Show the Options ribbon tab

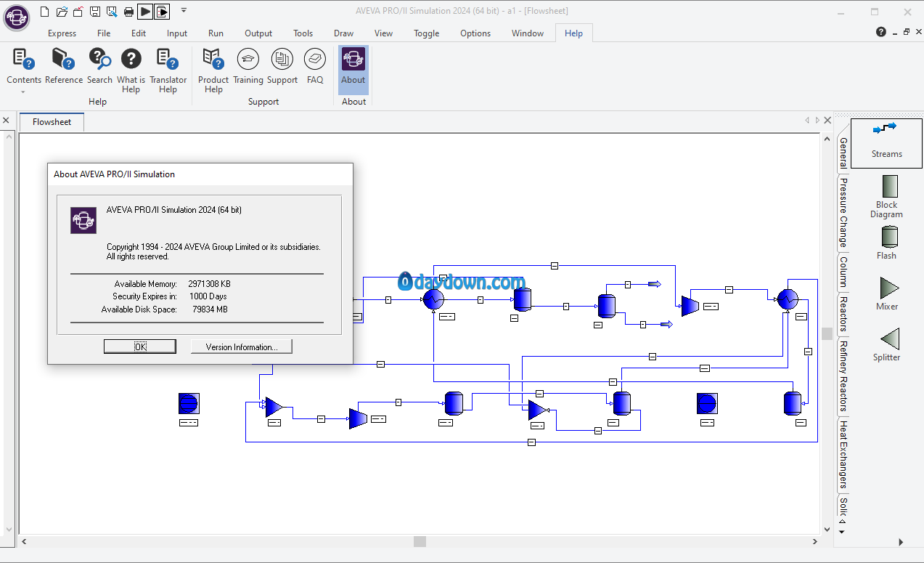pyautogui.click(x=475, y=33)
